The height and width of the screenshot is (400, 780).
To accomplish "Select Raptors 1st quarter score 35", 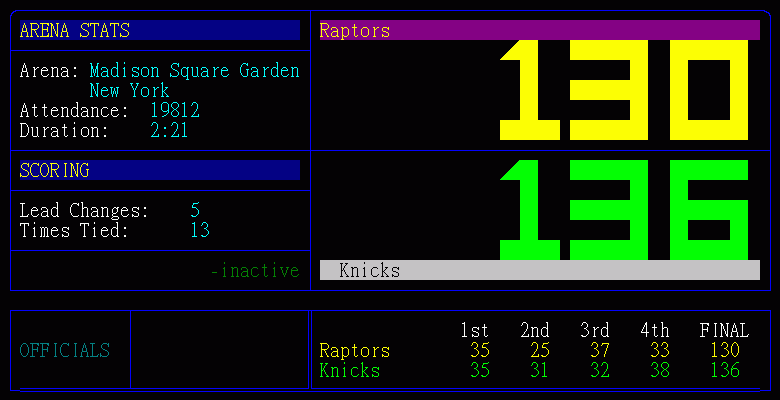I will [x=480, y=350].
